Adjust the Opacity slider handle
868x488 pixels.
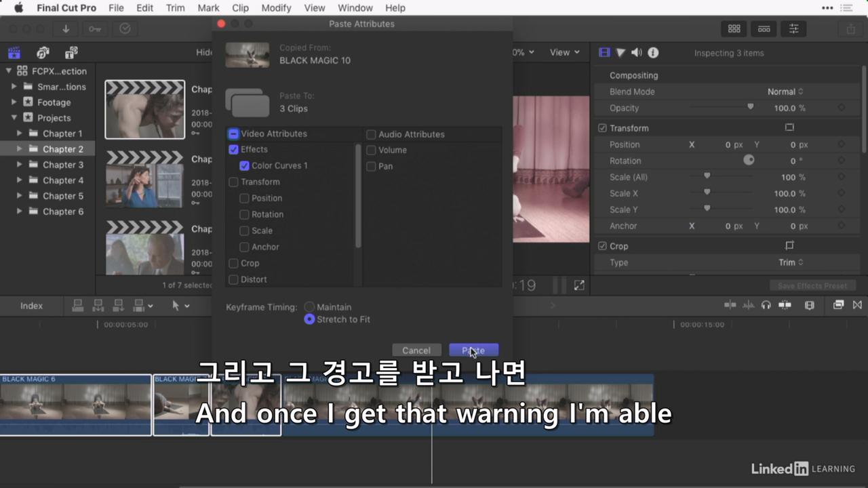pos(750,107)
